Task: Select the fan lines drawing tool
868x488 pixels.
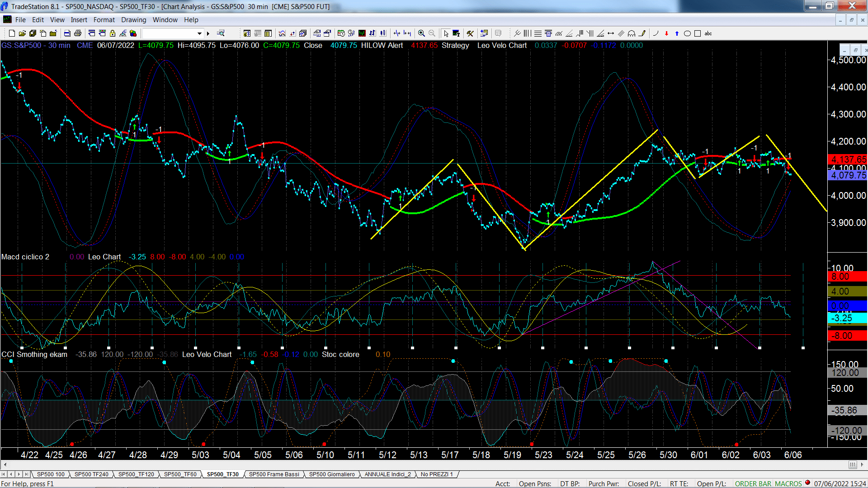Action: coord(600,33)
